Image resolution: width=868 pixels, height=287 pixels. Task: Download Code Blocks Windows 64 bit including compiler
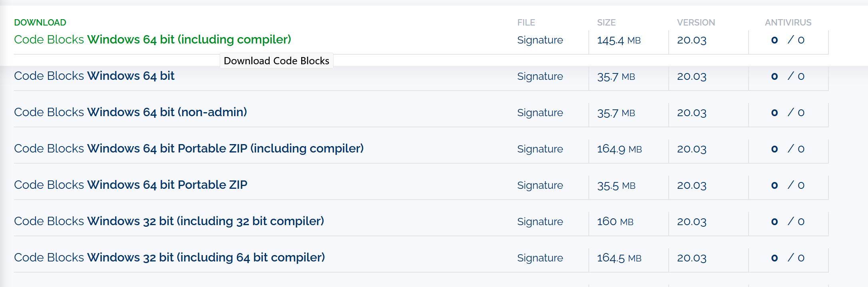[153, 40]
